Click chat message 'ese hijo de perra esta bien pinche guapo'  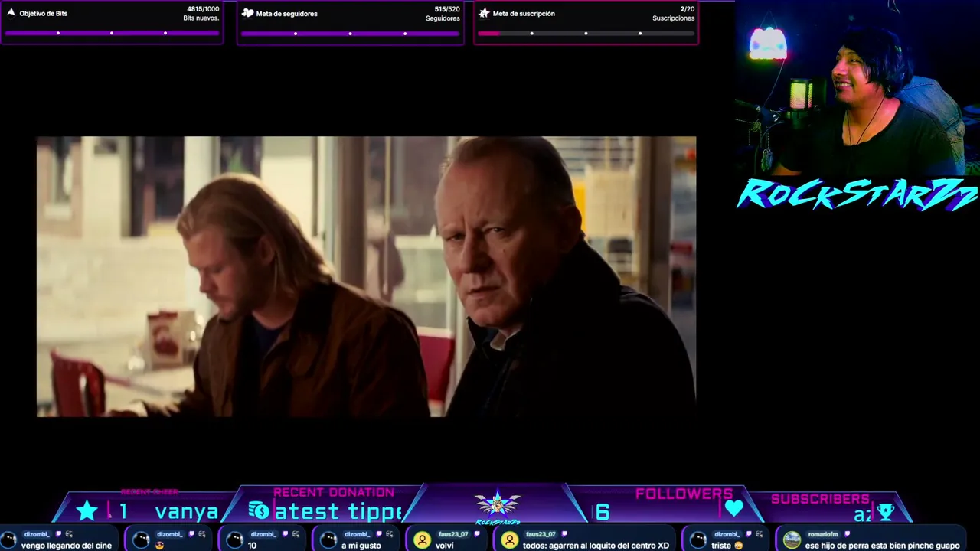[882, 546]
